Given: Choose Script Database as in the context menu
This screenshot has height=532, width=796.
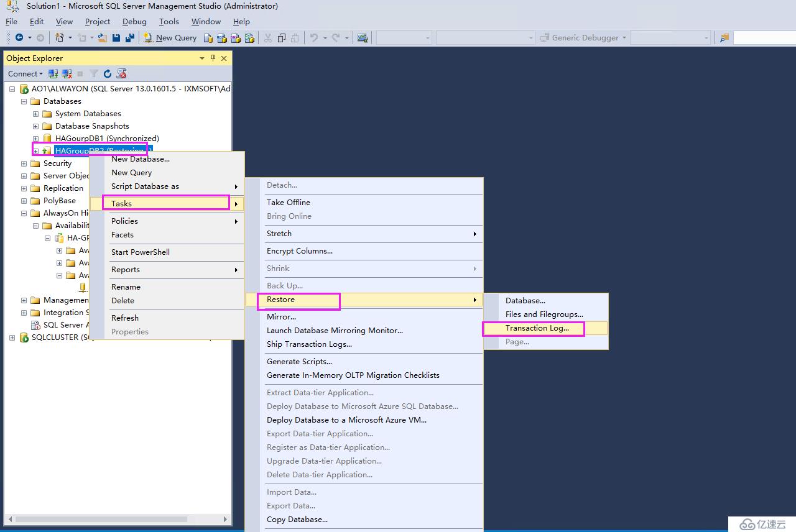Looking at the screenshot, I should 167,186.
